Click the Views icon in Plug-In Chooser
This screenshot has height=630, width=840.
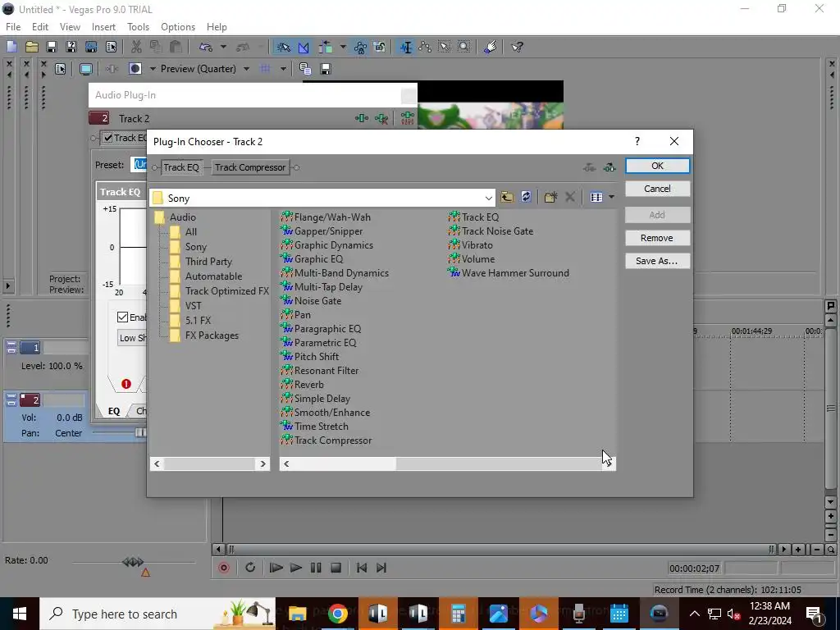point(596,197)
